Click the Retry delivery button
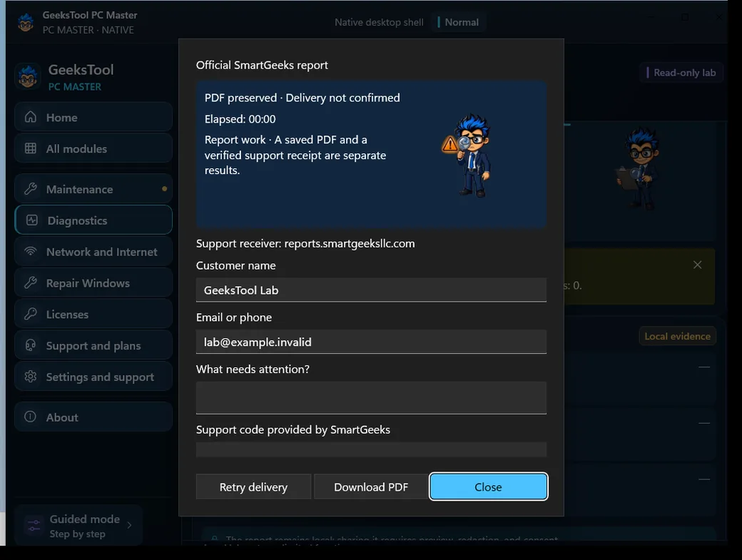Viewport: 742px width, 560px height. 253,487
